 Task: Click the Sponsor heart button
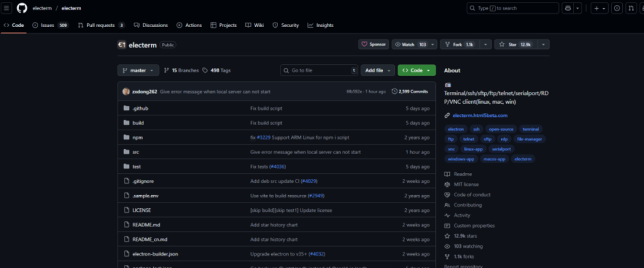pyautogui.click(x=374, y=45)
